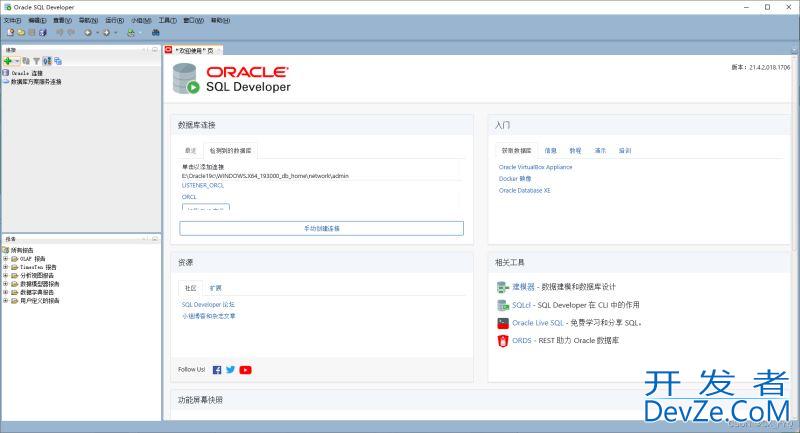800x433 pixels.
Task: Click the Twitter bird icon
Action: [231, 370]
